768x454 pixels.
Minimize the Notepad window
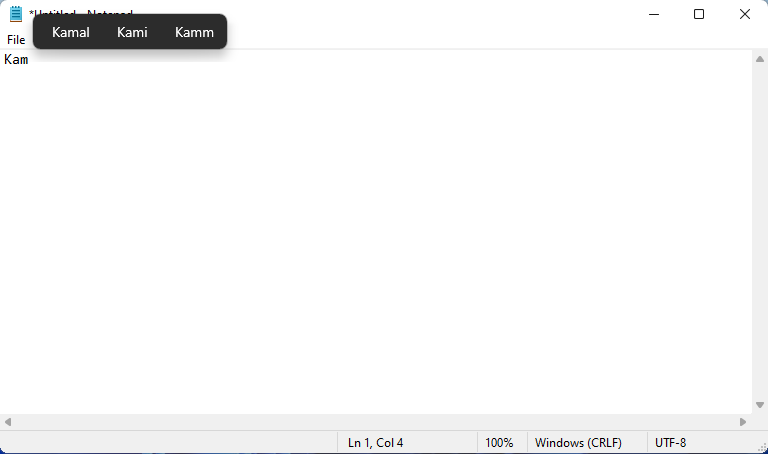654,14
